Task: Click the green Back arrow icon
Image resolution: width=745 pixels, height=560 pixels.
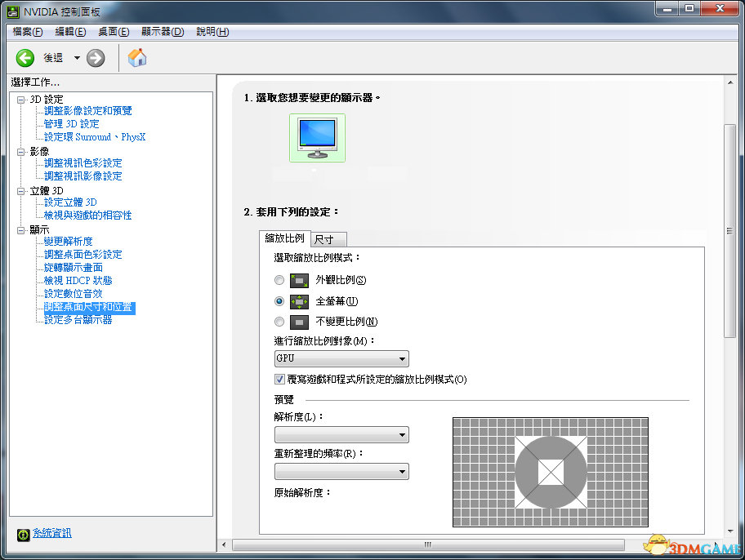Action: click(25, 58)
